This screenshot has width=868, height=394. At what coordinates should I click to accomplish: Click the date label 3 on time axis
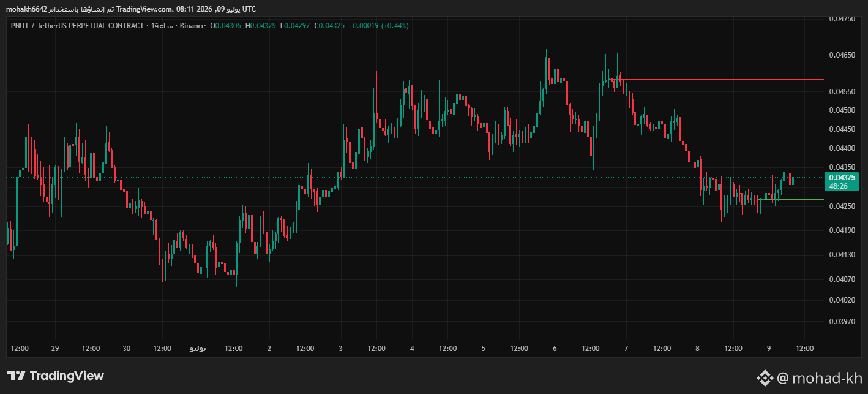[340, 349]
